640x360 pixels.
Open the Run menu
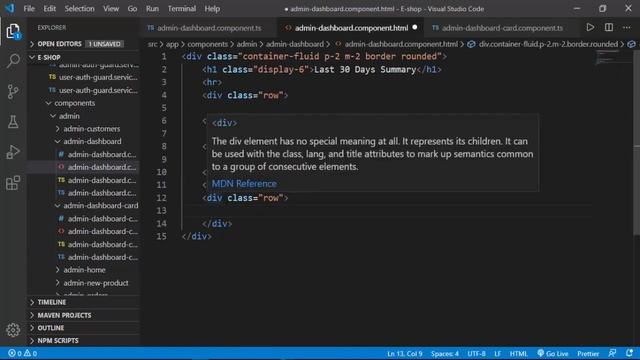[x=152, y=8]
